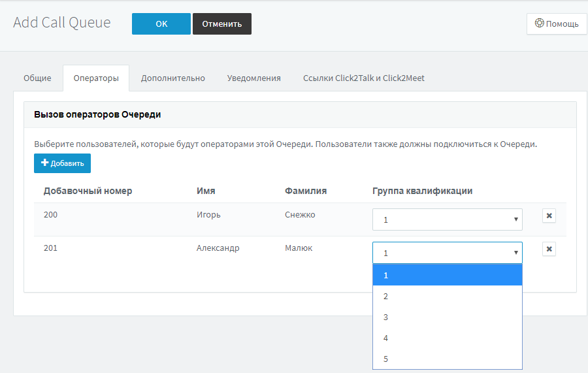Remove operator Александр Малюк with X icon
588x373 pixels.
pos(549,249)
